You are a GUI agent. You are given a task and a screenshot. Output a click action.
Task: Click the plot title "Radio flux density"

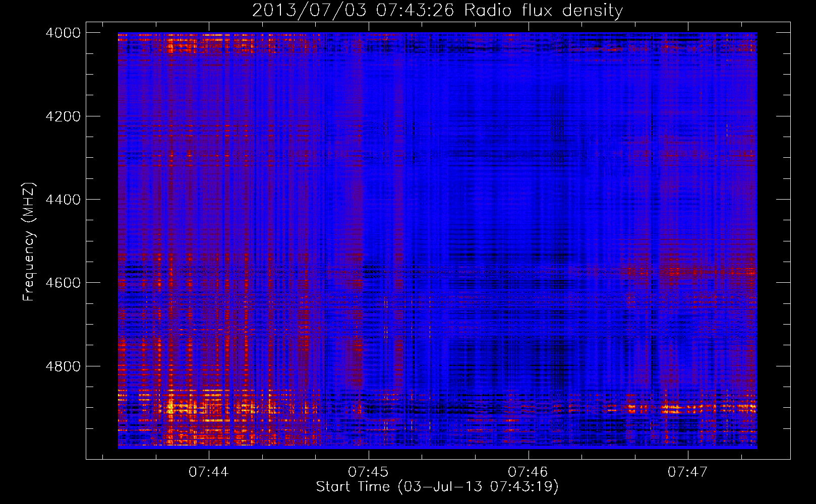pos(543,10)
